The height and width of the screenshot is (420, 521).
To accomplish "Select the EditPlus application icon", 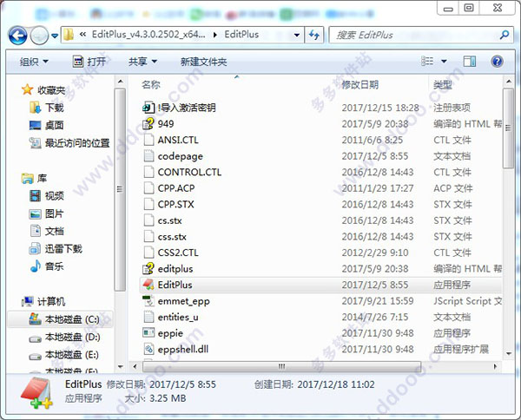I will tap(148, 285).
